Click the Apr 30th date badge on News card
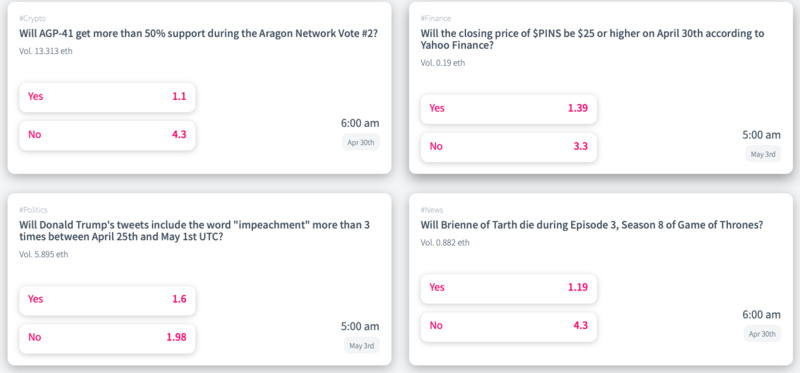Screen dimensions: 800x373 [x=762, y=334]
